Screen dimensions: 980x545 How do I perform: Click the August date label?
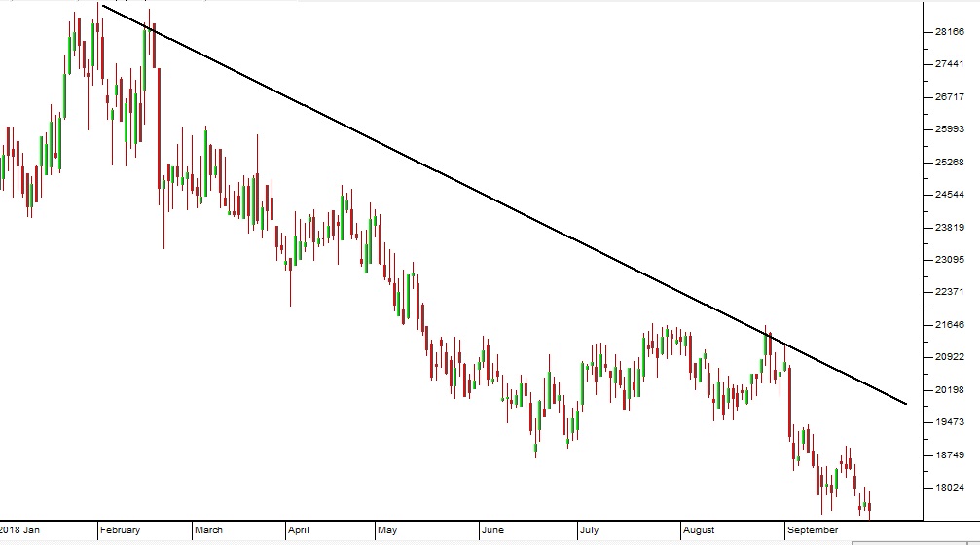tap(698, 530)
